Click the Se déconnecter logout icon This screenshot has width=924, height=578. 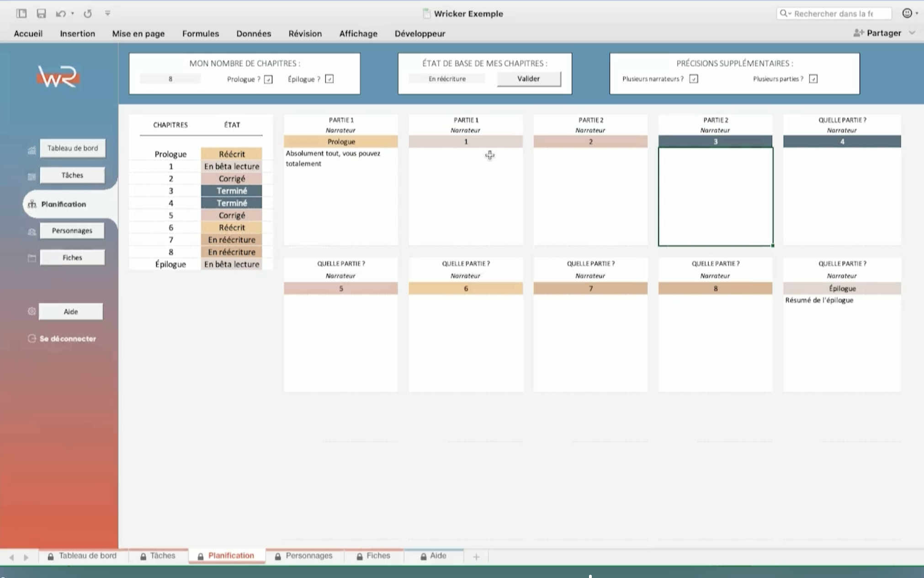coord(32,339)
